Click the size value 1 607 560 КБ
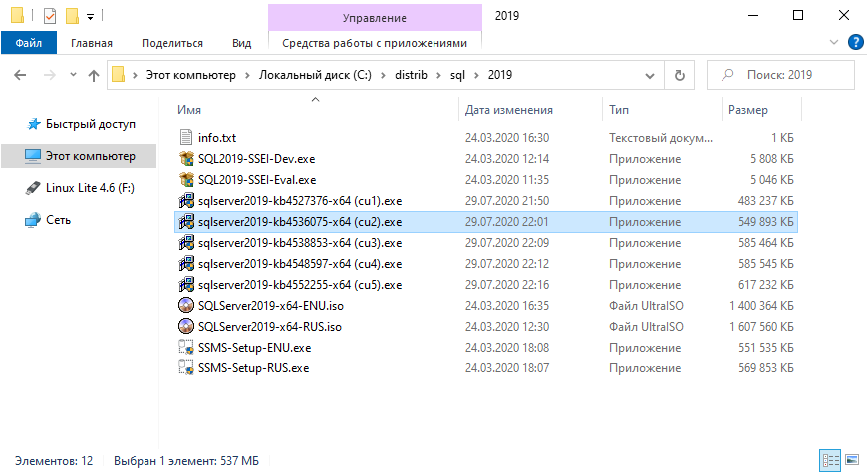 tap(761, 327)
